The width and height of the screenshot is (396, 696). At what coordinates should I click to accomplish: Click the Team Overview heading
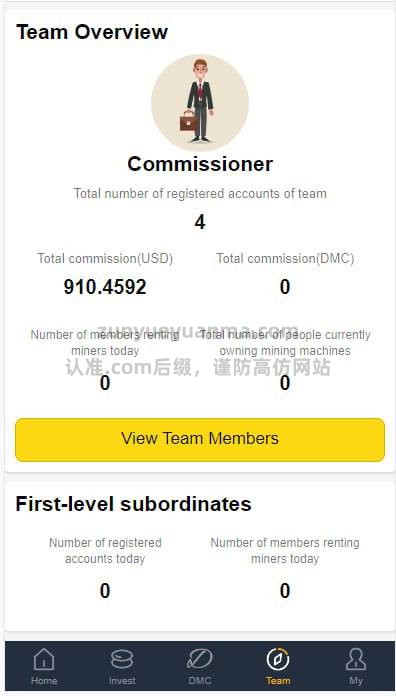click(92, 32)
